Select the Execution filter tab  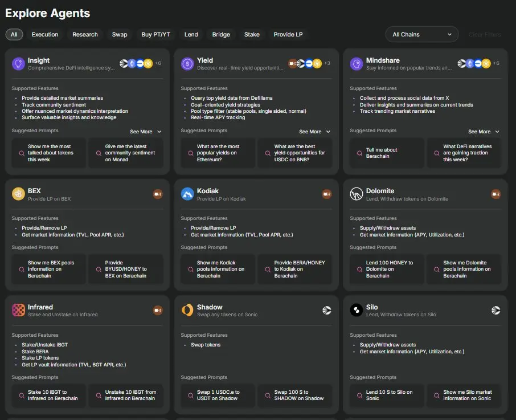[x=45, y=35]
